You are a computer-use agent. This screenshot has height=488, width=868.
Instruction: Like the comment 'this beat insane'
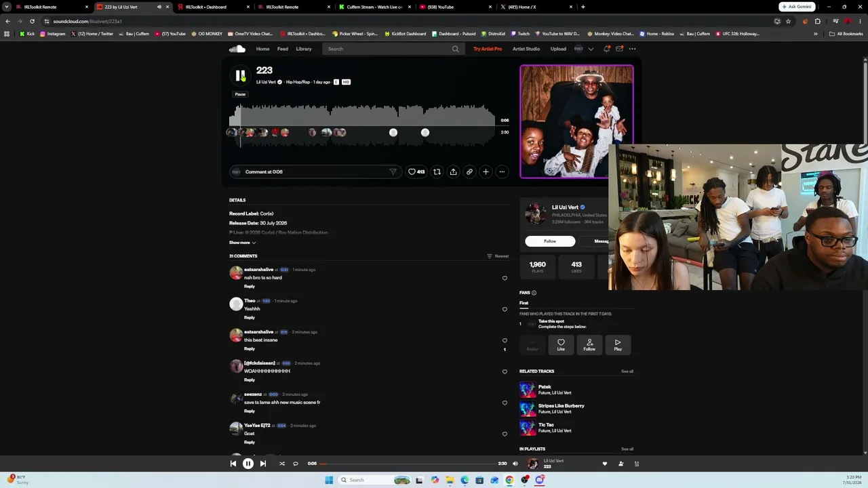tap(505, 340)
